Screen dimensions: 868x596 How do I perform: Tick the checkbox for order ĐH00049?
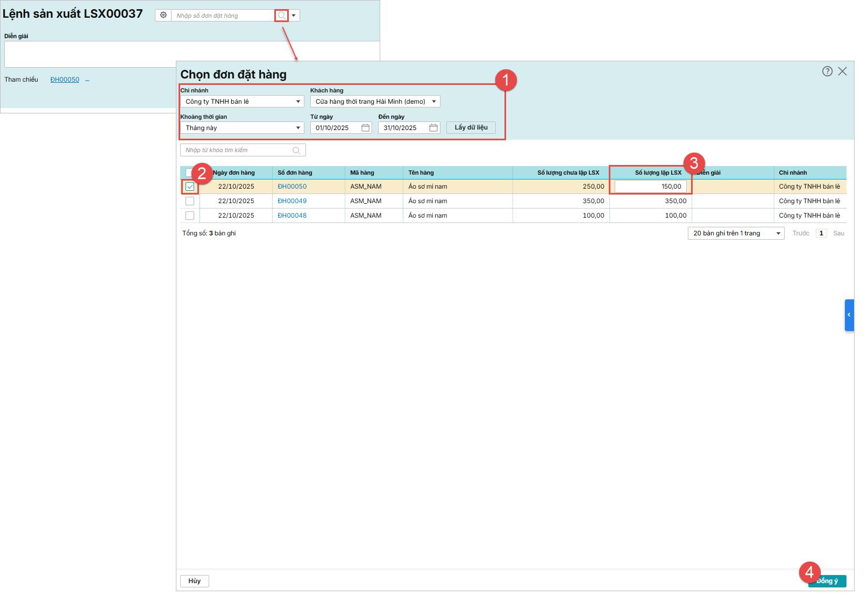click(x=190, y=201)
